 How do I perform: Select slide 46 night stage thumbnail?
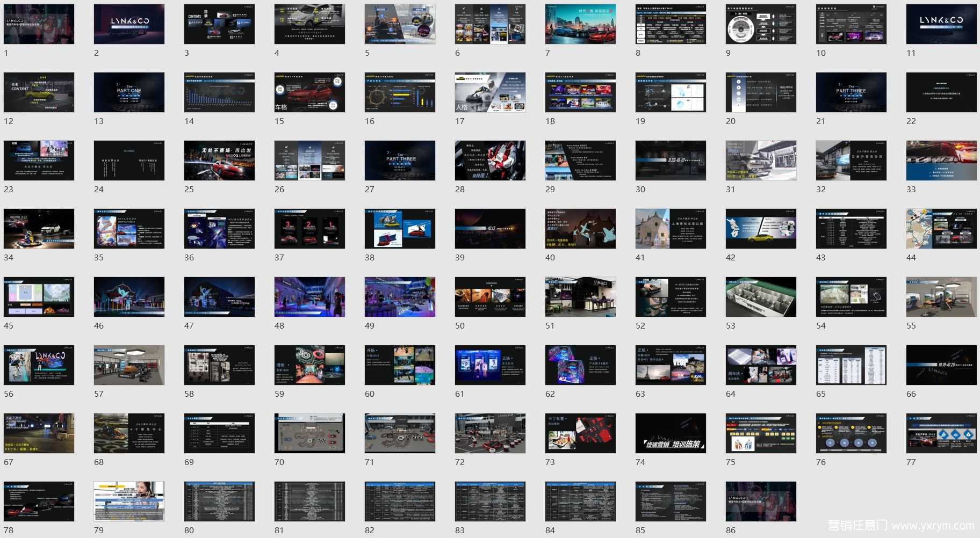click(129, 297)
